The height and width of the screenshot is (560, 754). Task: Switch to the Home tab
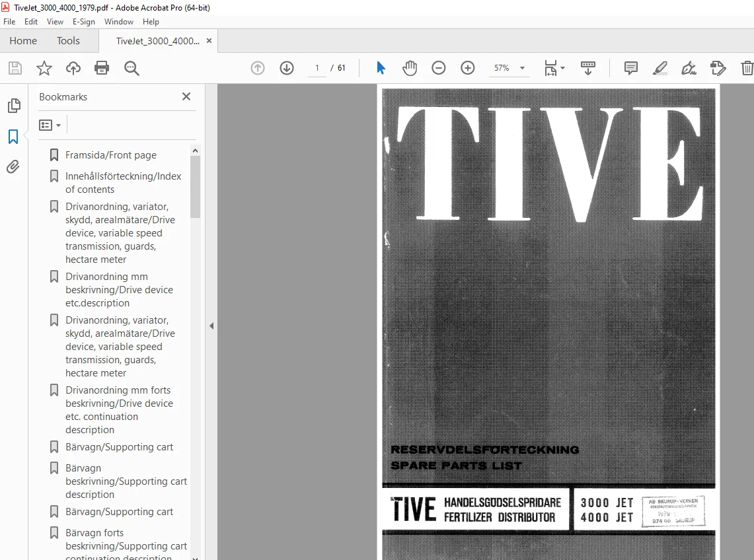(23, 41)
